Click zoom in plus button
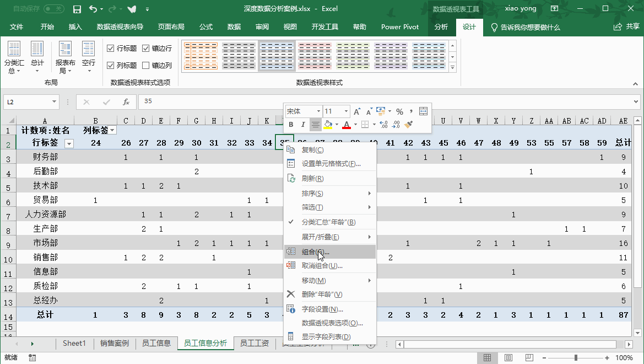The height and width of the screenshot is (364, 644). tap(607, 358)
